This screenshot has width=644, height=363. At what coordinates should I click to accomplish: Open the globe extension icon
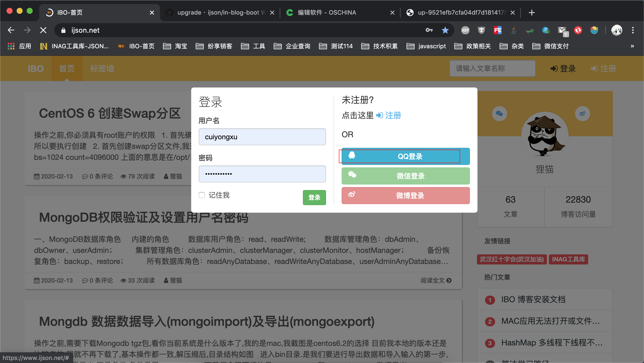[546, 30]
